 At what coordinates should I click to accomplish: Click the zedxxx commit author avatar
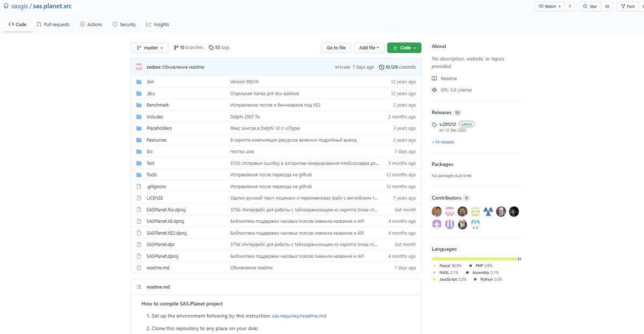tap(139, 67)
